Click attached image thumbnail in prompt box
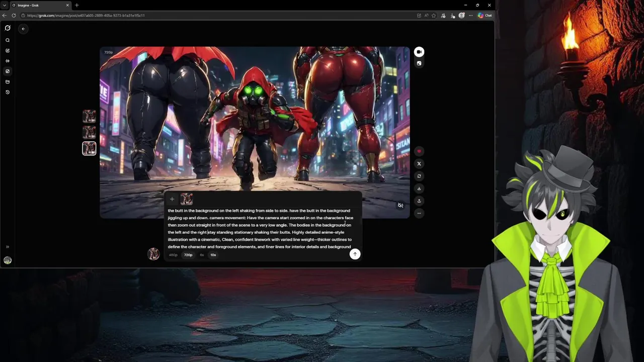Screen dimensions: 644x362 pos(187,199)
